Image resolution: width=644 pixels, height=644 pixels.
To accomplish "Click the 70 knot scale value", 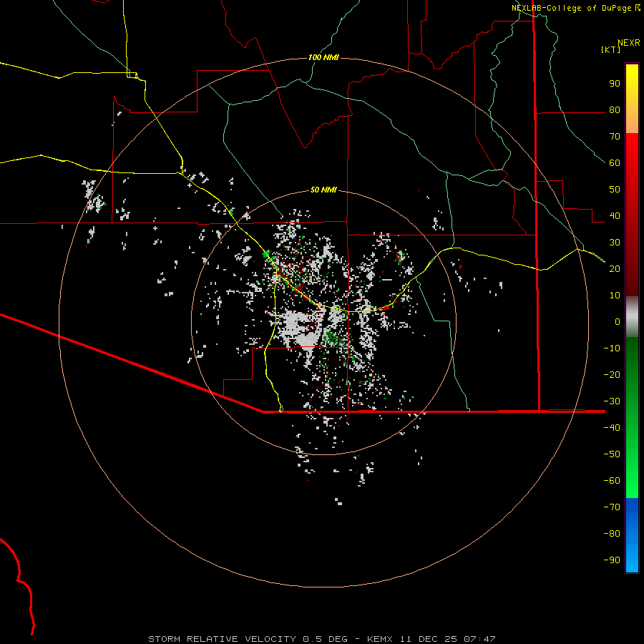I will coord(615,137).
